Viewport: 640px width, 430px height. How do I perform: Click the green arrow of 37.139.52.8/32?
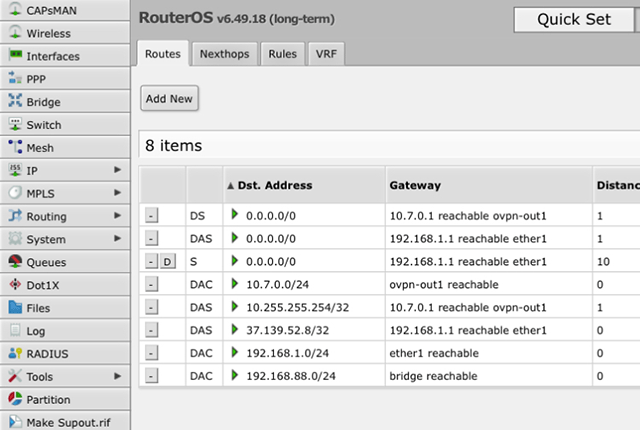235,329
